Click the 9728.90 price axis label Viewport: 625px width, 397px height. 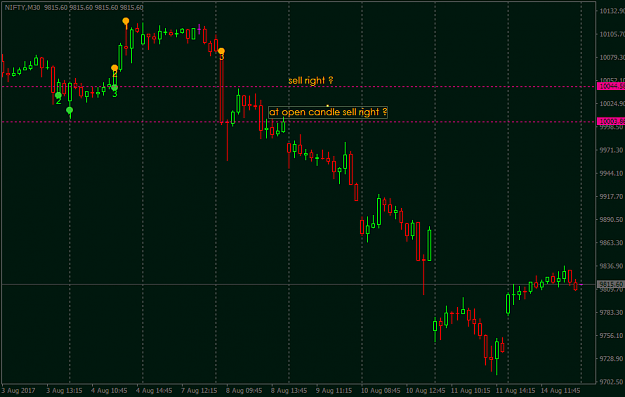coord(612,358)
